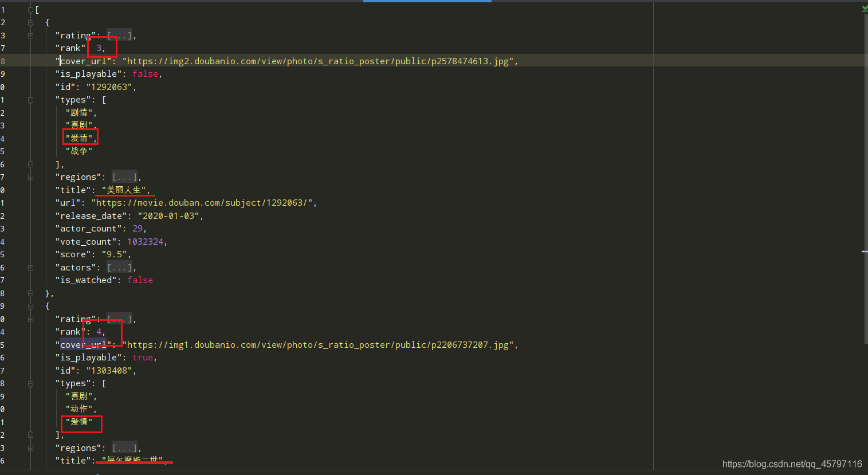868x475 pixels.
Task: Click the green inspection checkmark icon
Action: (865, 9)
